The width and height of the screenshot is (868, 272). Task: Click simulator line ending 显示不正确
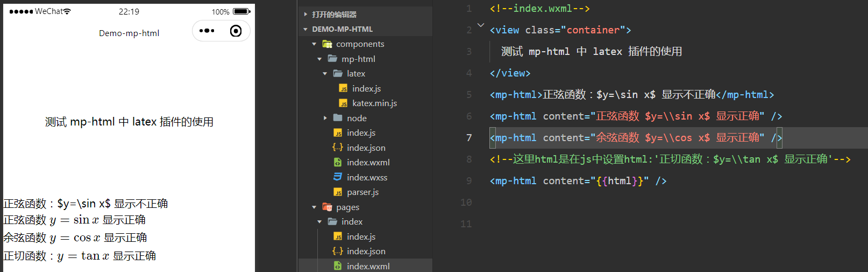point(86,204)
